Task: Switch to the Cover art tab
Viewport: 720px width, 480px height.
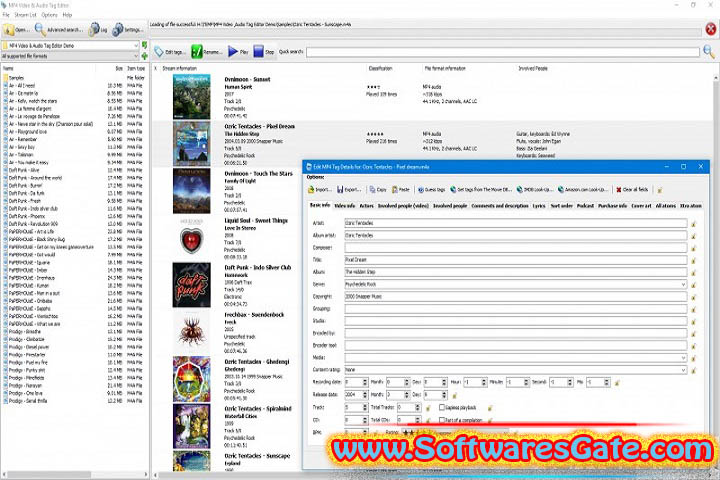Action: pos(641,206)
